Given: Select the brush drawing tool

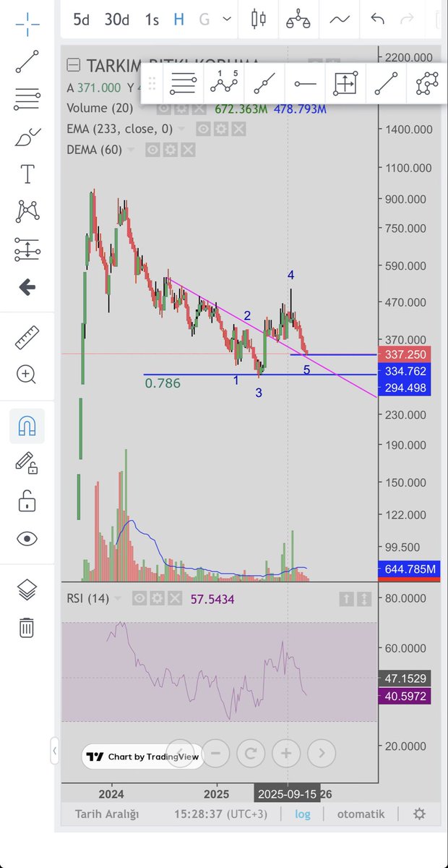Looking at the screenshot, I should (x=27, y=136).
